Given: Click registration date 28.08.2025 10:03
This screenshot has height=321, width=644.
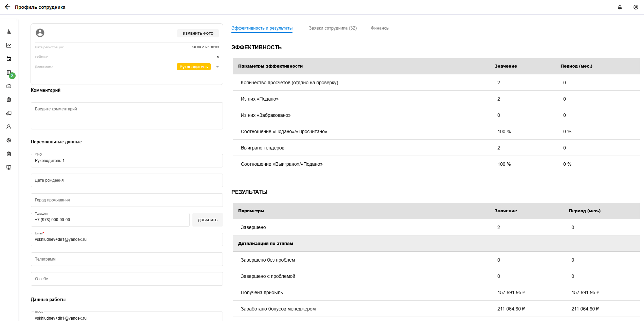Looking at the screenshot, I should [x=205, y=47].
